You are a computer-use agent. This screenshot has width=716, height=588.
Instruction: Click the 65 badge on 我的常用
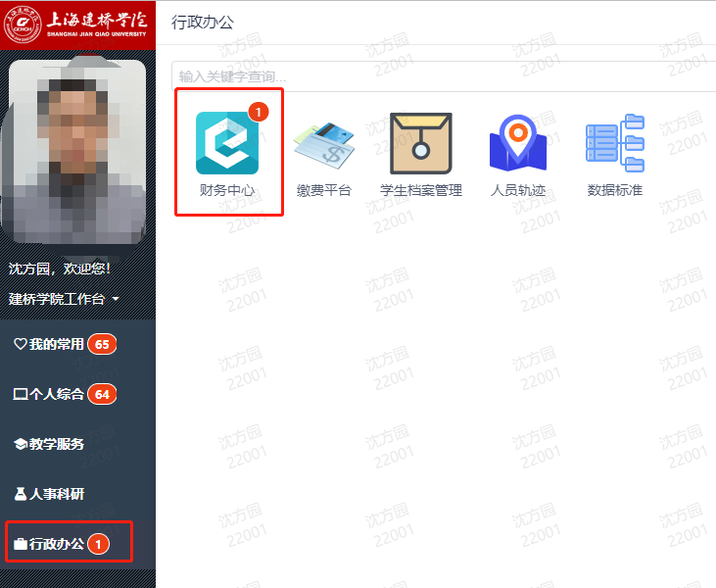click(102, 344)
